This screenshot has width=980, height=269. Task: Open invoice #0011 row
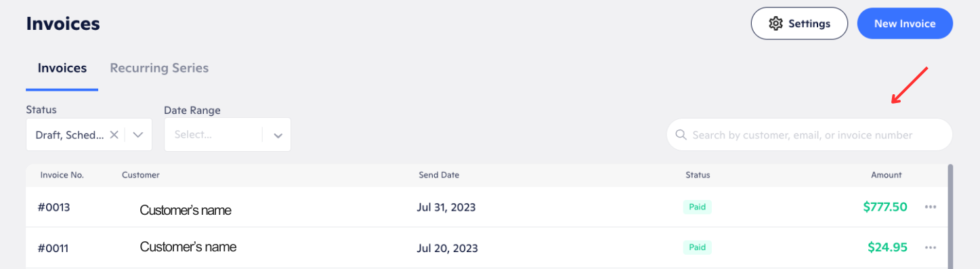(x=486, y=248)
